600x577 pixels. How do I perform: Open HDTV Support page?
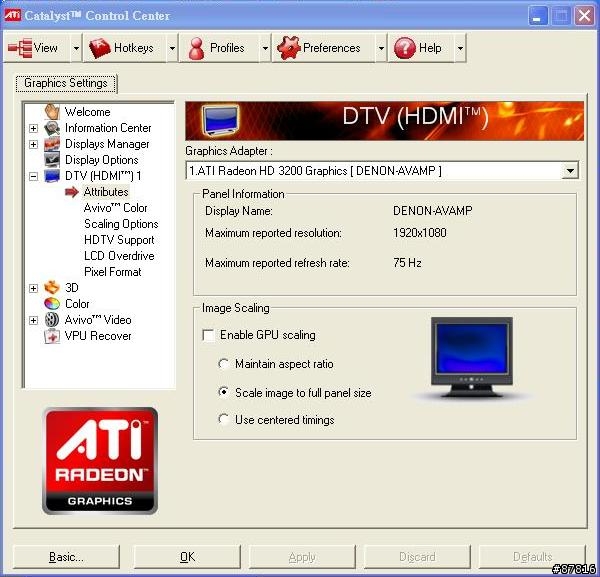click(x=119, y=240)
